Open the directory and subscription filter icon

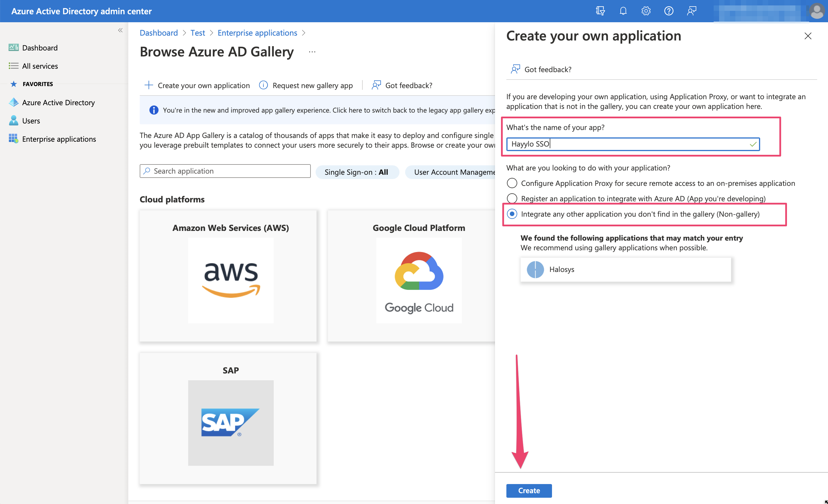click(x=600, y=11)
